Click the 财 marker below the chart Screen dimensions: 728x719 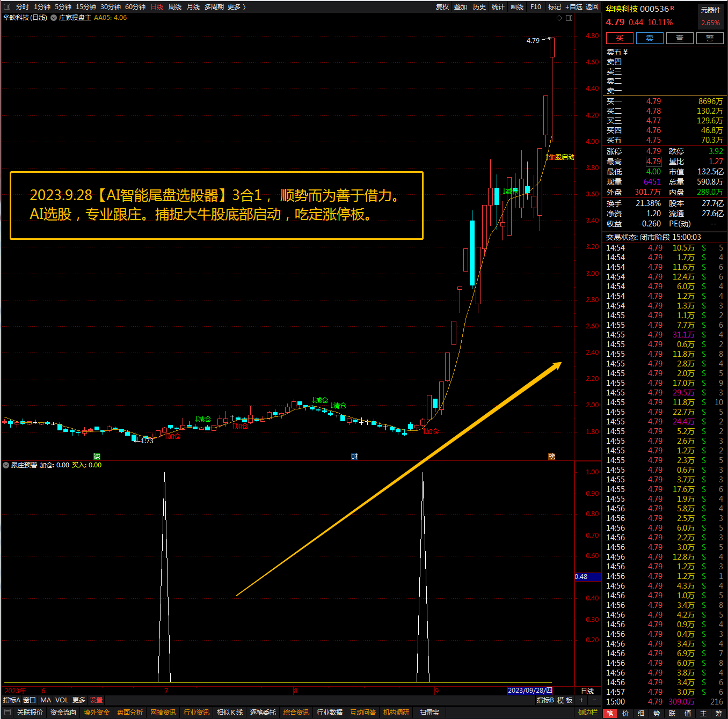point(354,456)
